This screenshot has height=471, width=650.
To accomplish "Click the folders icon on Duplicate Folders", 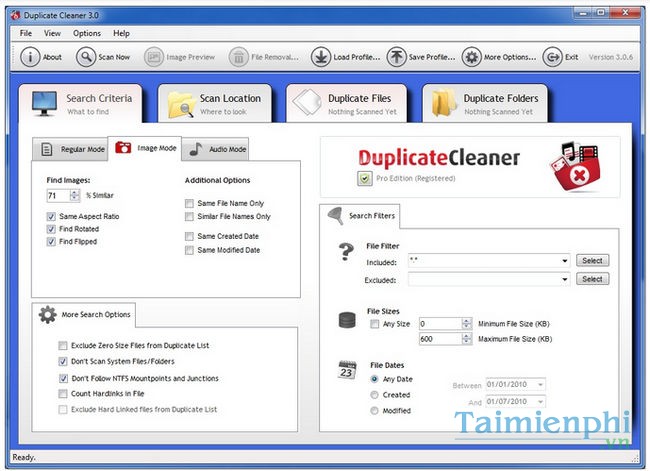I will 444,102.
